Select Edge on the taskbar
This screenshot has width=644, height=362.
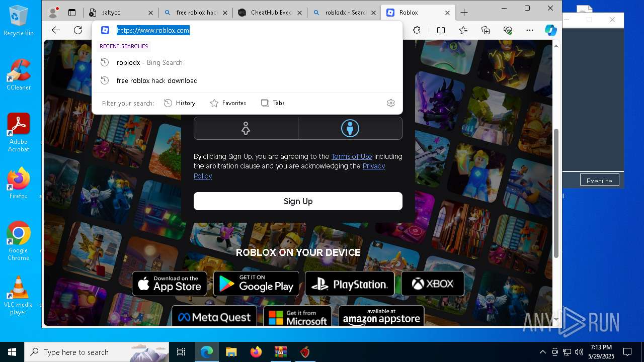coord(207,352)
